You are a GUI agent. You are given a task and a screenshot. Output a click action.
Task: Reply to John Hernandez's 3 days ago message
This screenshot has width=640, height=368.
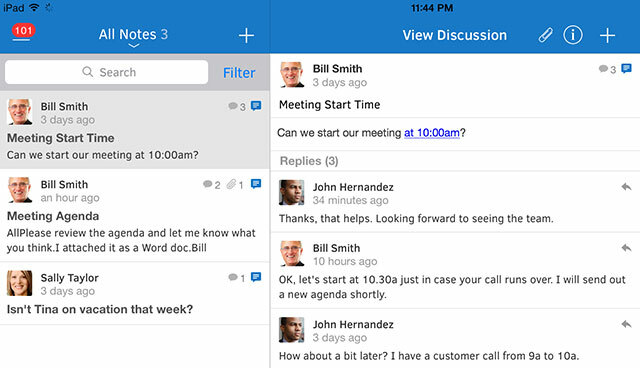point(626,324)
